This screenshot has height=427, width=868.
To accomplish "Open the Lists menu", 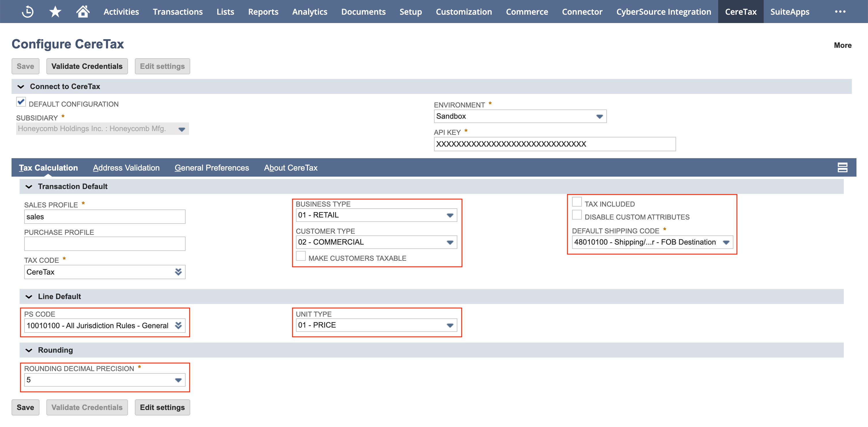I will 225,12.
